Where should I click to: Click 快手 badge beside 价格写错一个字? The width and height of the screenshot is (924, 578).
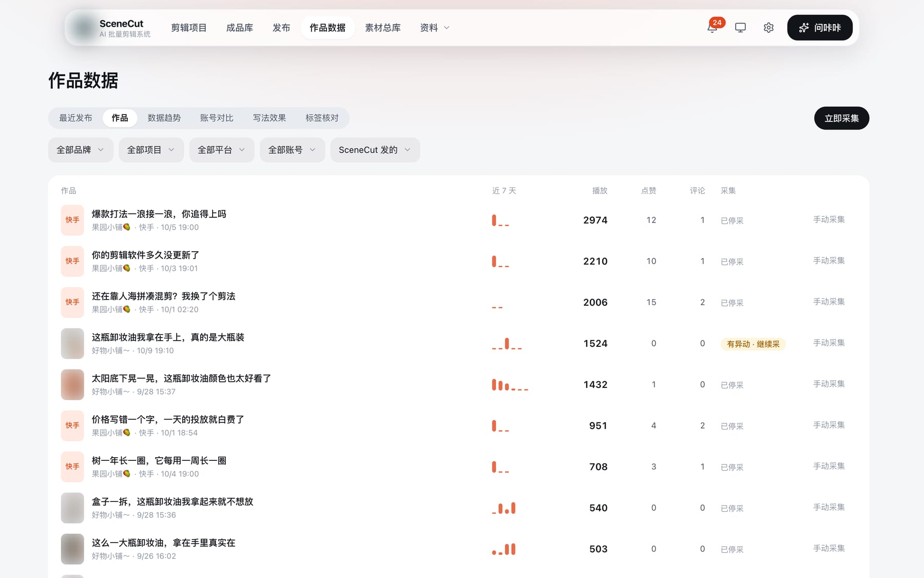pyautogui.click(x=72, y=425)
